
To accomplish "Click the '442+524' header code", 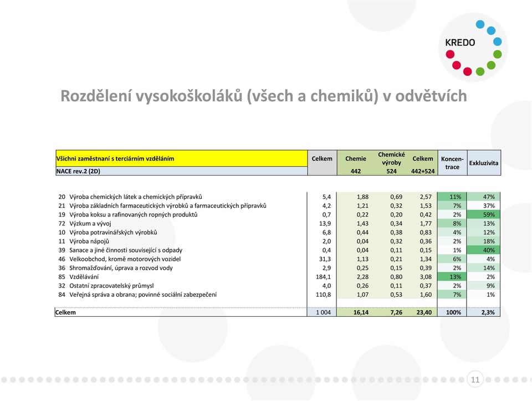I will point(423,171).
